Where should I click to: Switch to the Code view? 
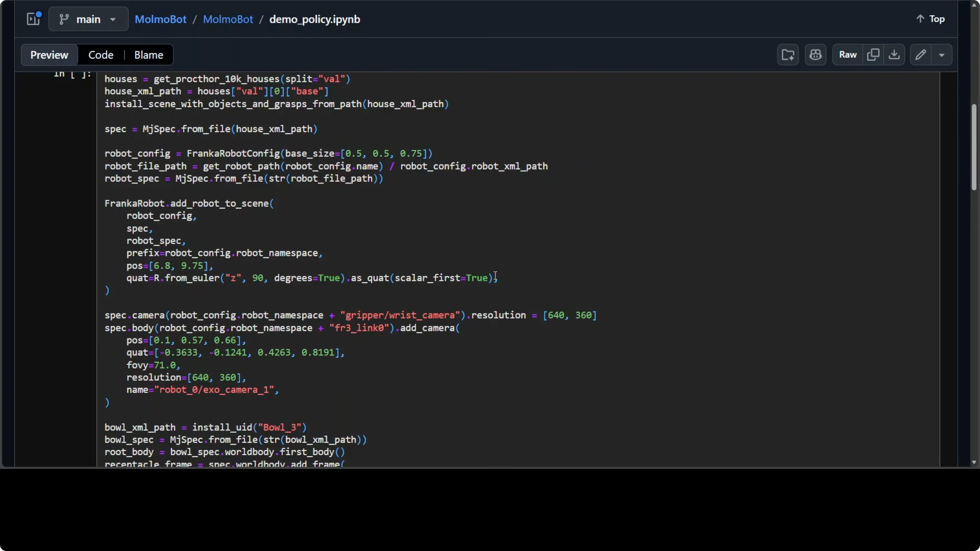click(101, 55)
